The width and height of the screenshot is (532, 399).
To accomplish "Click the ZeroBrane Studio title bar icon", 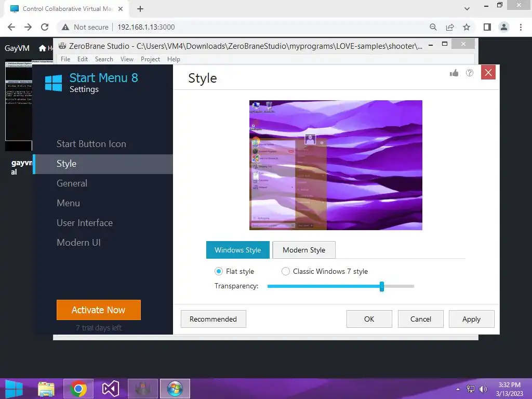I will [62, 46].
